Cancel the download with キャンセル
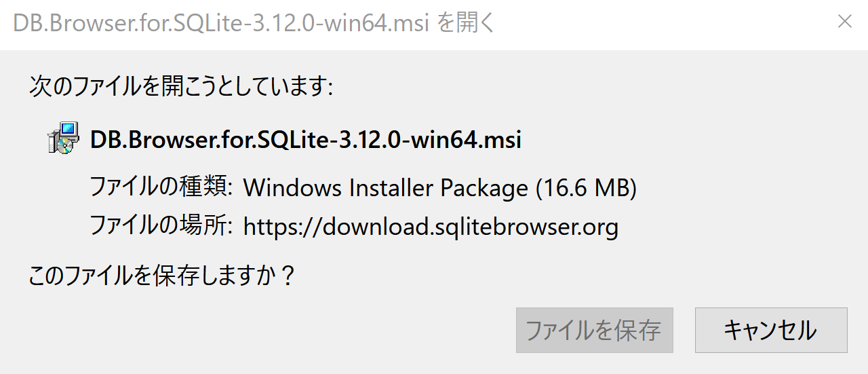The width and height of the screenshot is (868, 374). pos(771,331)
